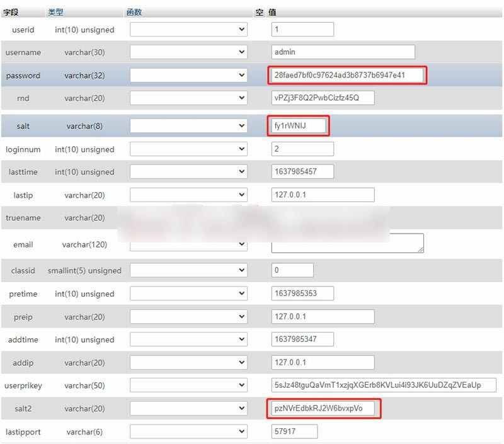Click the lastipport value field 57917
This screenshot has height=444, width=504.
pyautogui.click(x=294, y=431)
